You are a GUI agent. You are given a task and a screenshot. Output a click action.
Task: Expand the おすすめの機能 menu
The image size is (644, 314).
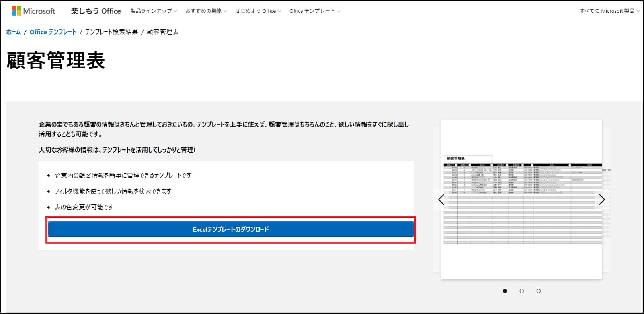(206, 11)
